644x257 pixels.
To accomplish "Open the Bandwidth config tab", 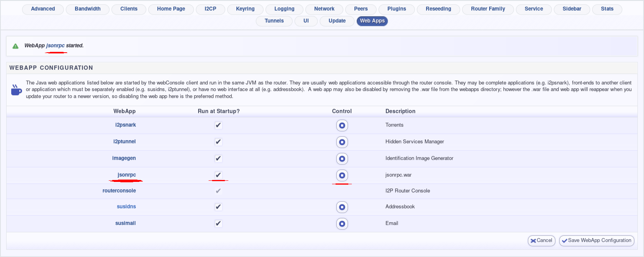I will point(87,9).
